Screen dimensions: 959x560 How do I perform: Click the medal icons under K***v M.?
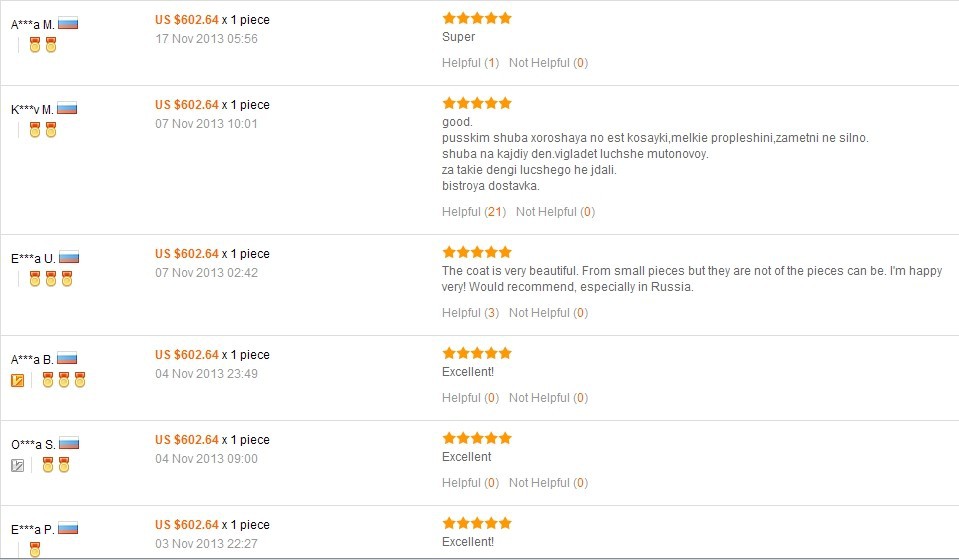[x=43, y=130]
